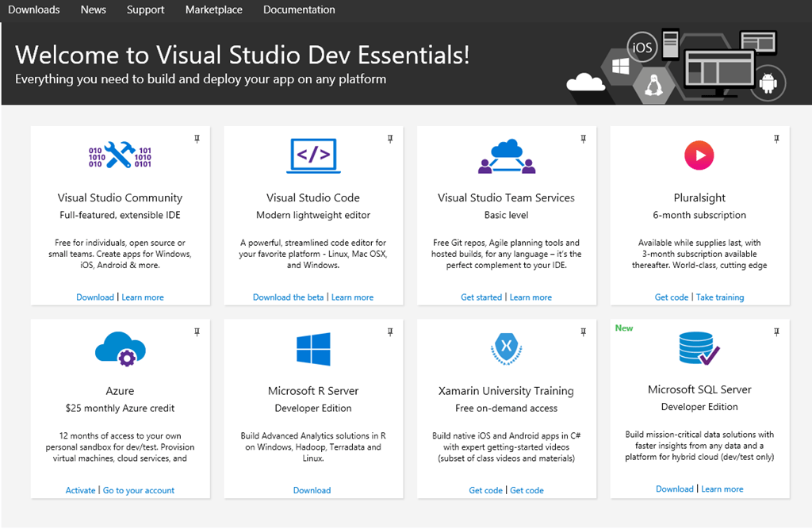This screenshot has height=529, width=812.
Task: Pin the Microsoft SQL Server card
Action: click(776, 332)
